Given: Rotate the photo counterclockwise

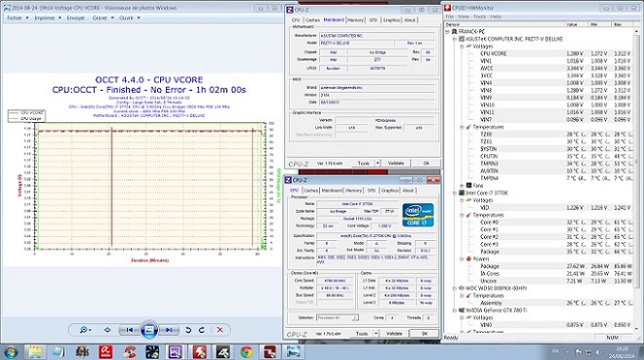Looking at the screenshot, I should pyautogui.click(x=188, y=330).
